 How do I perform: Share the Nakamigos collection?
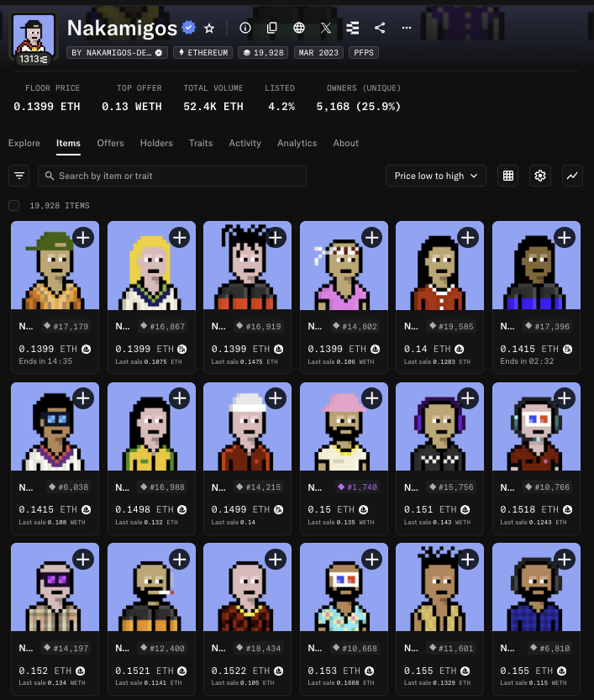click(x=380, y=28)
